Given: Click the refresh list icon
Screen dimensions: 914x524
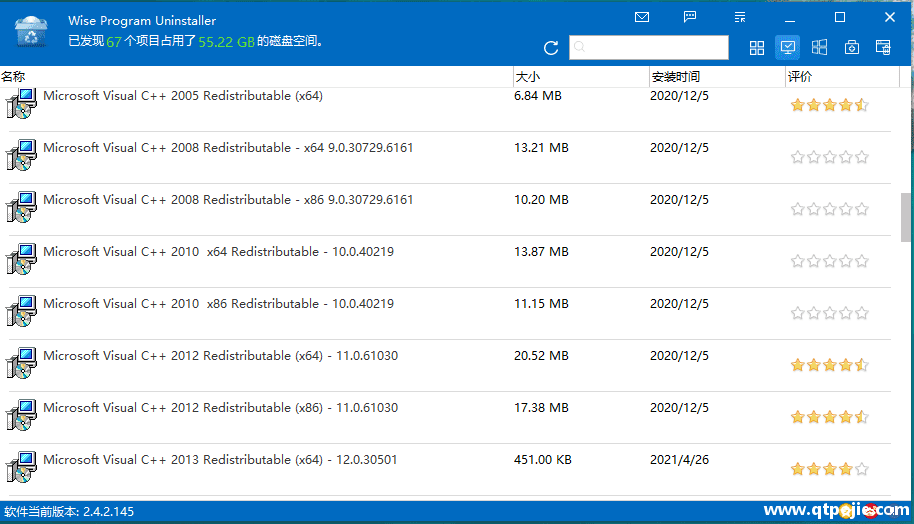Looking at the screenshot, I should [x=551, y=48].
